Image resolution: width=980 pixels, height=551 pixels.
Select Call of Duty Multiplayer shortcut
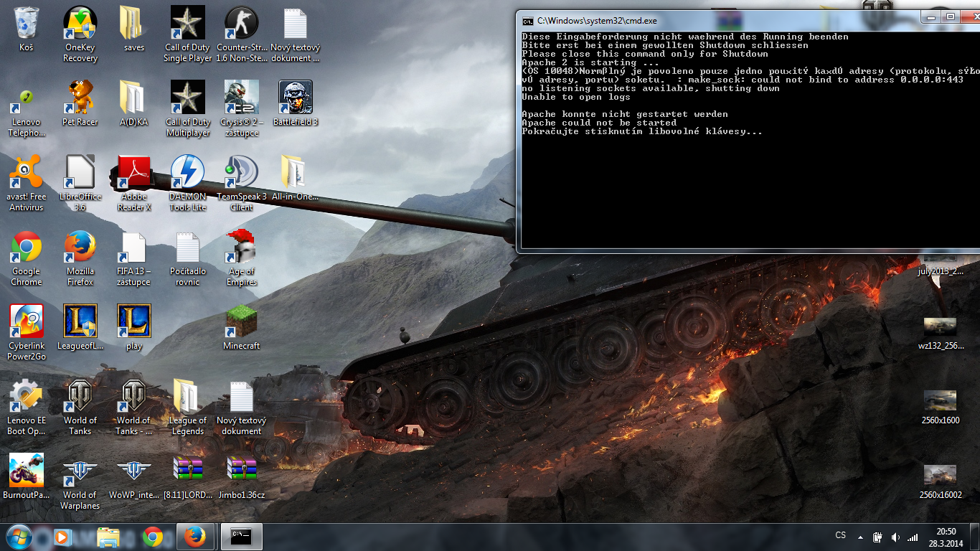[x=188, y=109]
